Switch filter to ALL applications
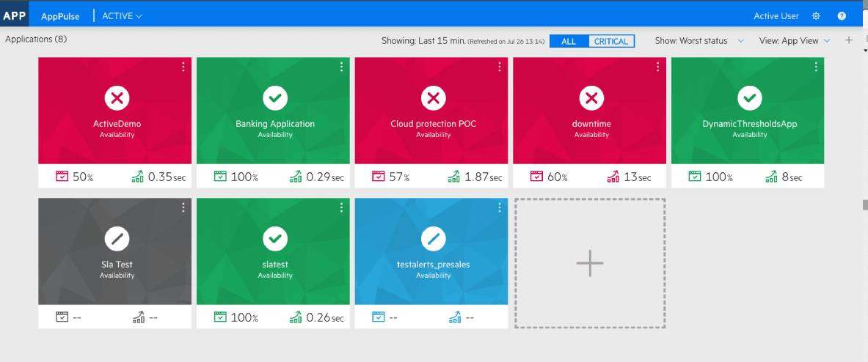868x362 pixels. [569, 42]
